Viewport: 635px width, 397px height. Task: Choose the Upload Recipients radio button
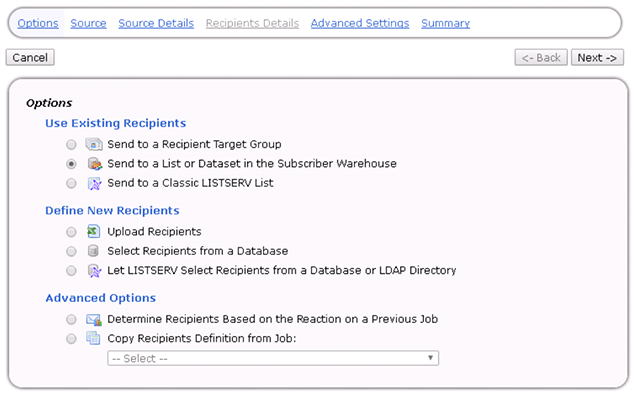point(71,232)
